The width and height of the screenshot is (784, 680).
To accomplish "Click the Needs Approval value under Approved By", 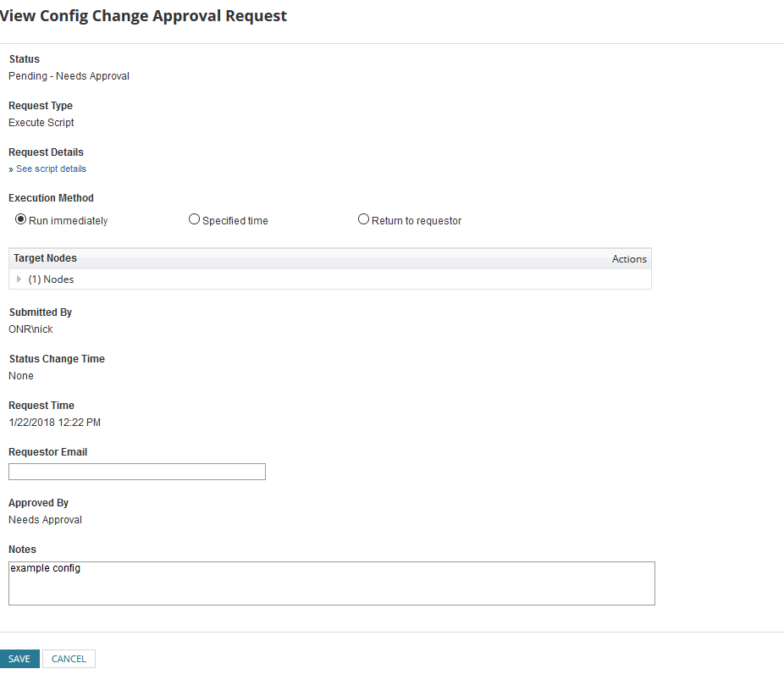I will click(45, 519).
